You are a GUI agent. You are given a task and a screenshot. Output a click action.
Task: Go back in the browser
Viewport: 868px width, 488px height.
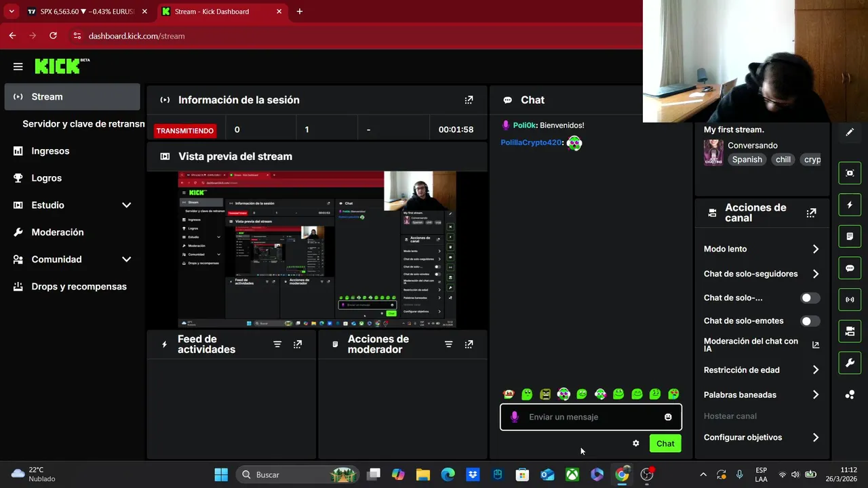12,36
